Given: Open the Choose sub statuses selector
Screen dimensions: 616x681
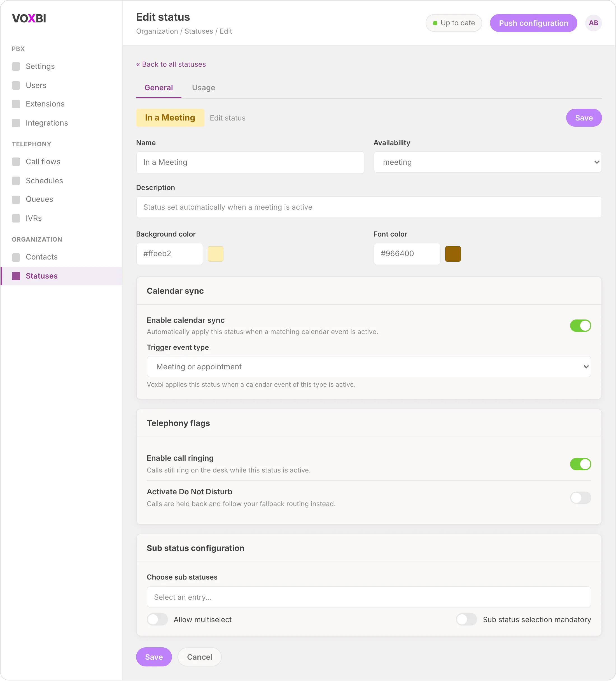Looking at the screenshot, I should [369, 597].
